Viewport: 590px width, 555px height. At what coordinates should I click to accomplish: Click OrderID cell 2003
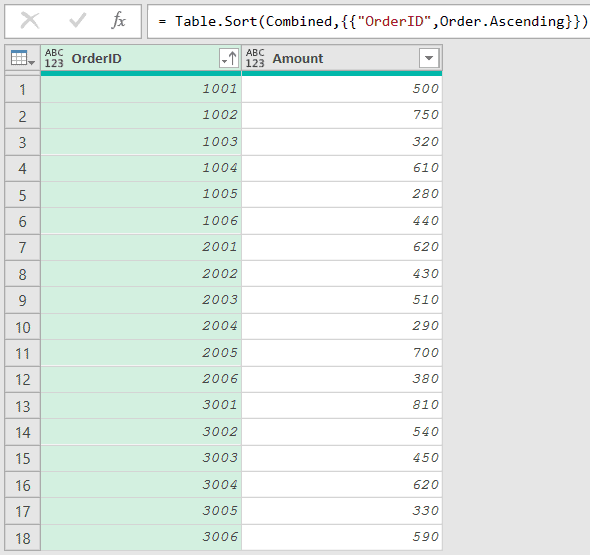(141, 300)
